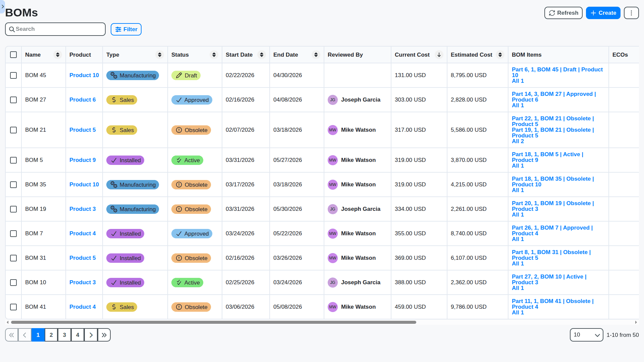644x362 pixels.
Task: Click the Estimated Cost sort icon
Action: pyautogui.click(x=500, y=55)
